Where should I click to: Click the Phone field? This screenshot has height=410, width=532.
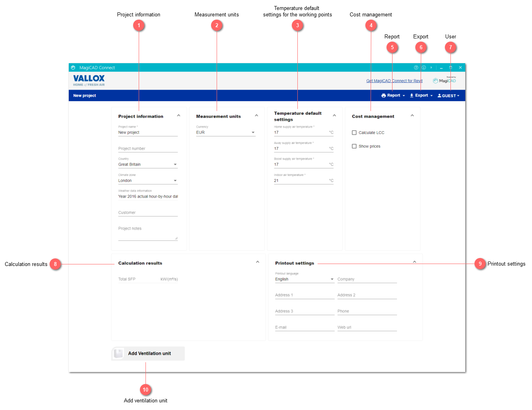[x=367, y=311]
